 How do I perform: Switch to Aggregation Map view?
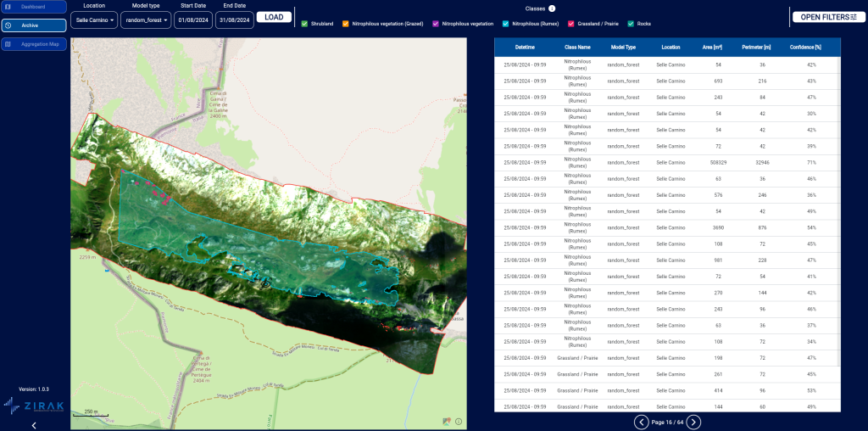click(x=34, y=44)
